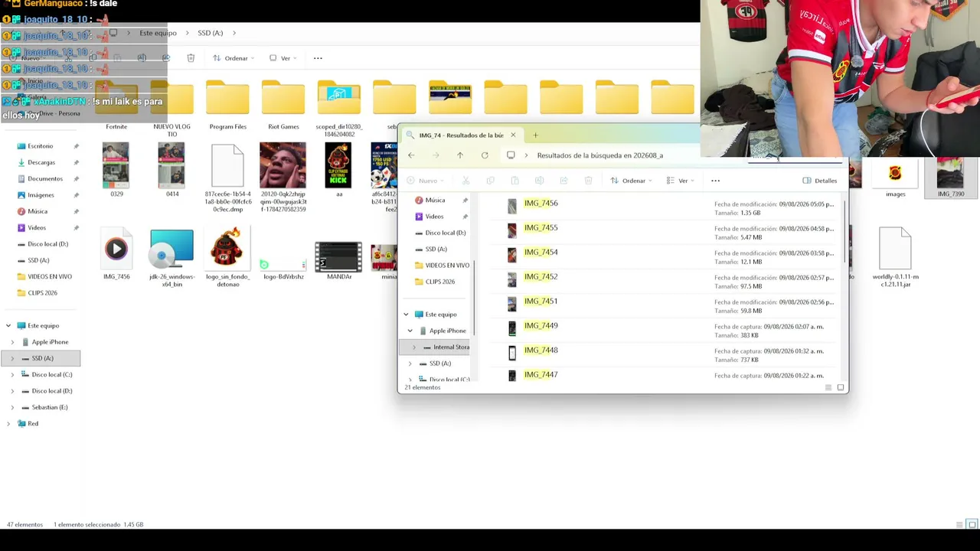Open CLIPS 2026 in the search results sidebar
The height and width of the screenshot is (551, 980).
(439, 282)
